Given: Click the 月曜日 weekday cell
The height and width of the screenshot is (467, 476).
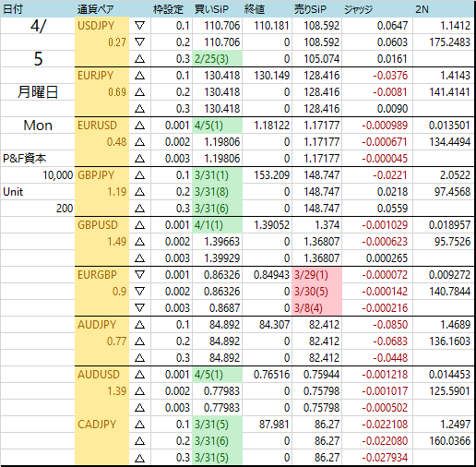Looking at the screenshot, I should pos(38,92).
